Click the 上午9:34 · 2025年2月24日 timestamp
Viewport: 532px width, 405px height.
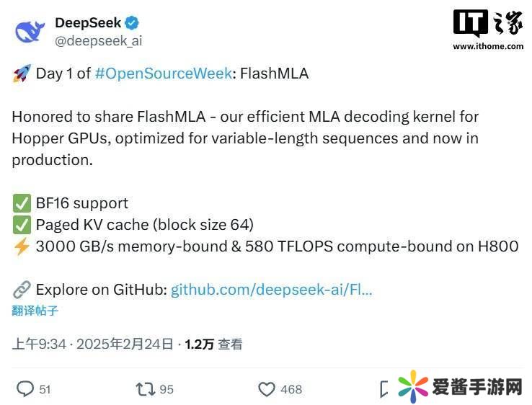92,344
